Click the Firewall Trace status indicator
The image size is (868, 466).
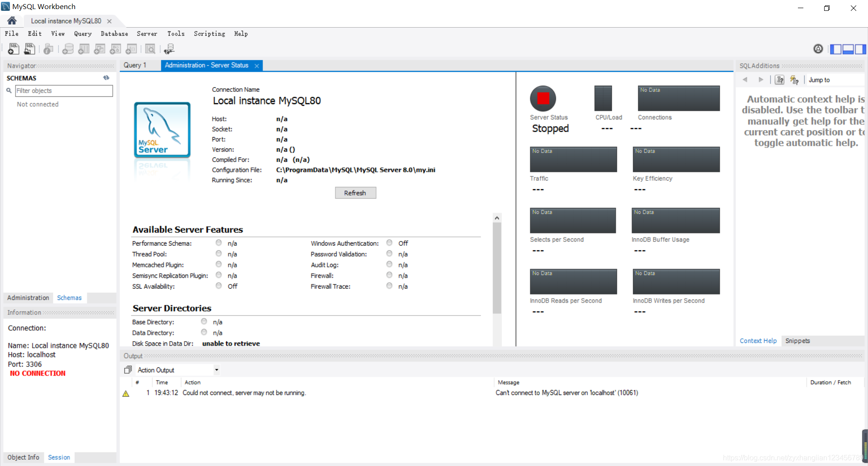pos(389,286)
